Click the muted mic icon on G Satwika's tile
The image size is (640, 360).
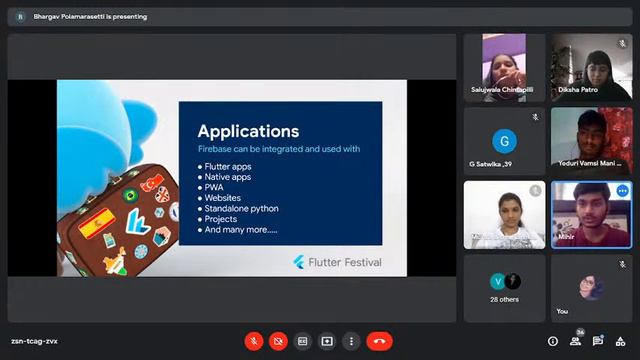click(535, 117)
